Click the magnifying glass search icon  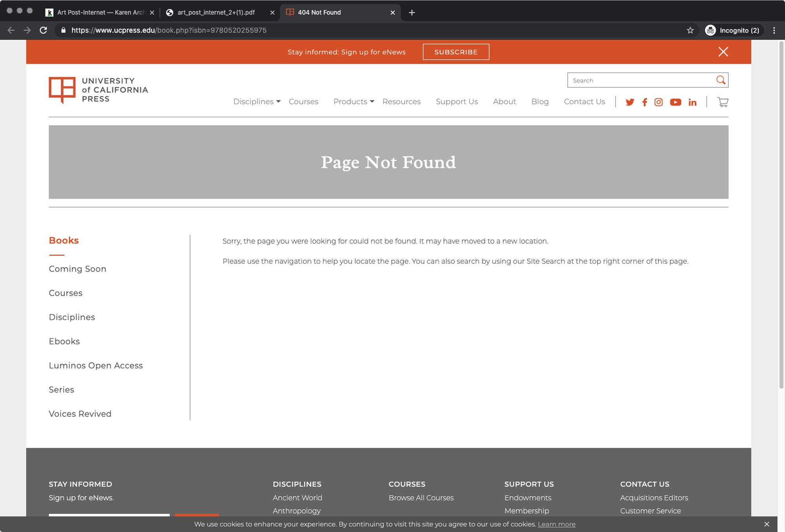(x=721, y=80)
